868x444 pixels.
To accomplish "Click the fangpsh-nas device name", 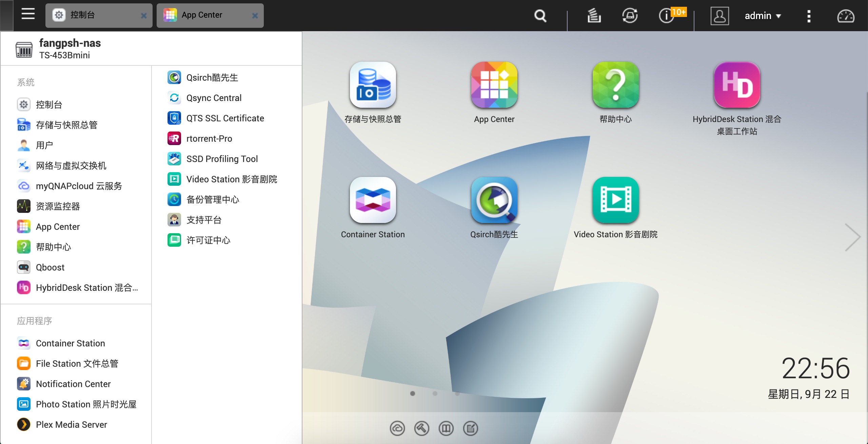I will click(70, 43).
